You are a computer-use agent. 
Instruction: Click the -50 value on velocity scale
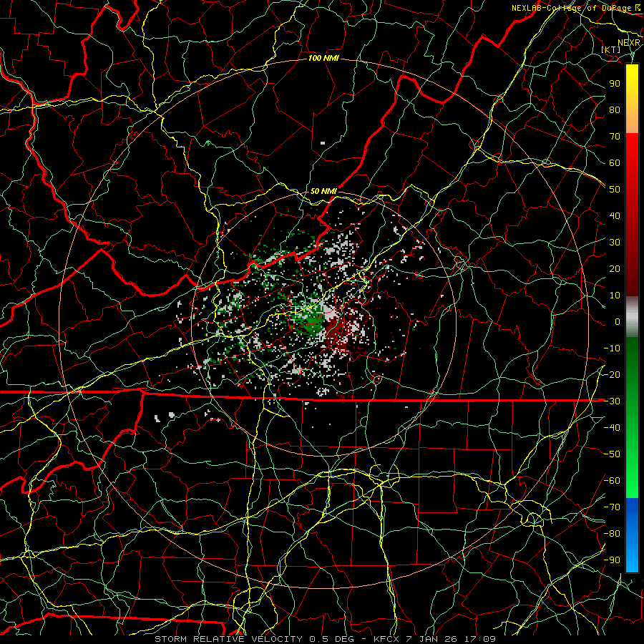pos(612,454)
